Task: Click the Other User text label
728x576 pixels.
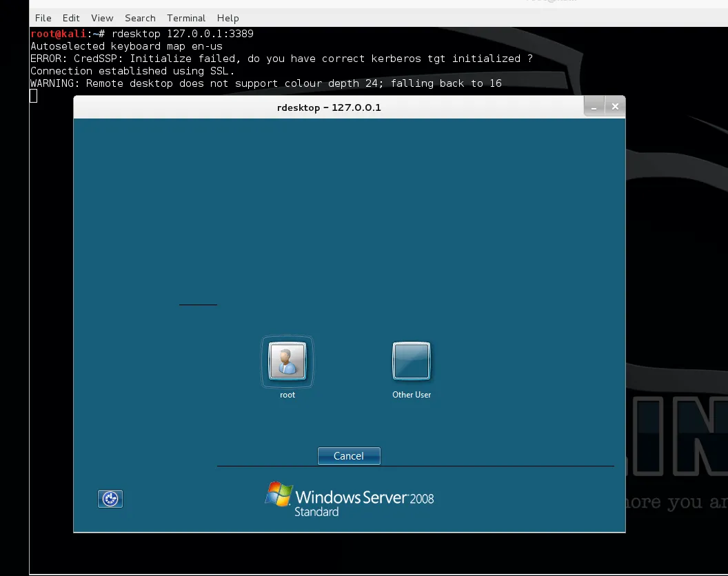Action: point(412,395)
